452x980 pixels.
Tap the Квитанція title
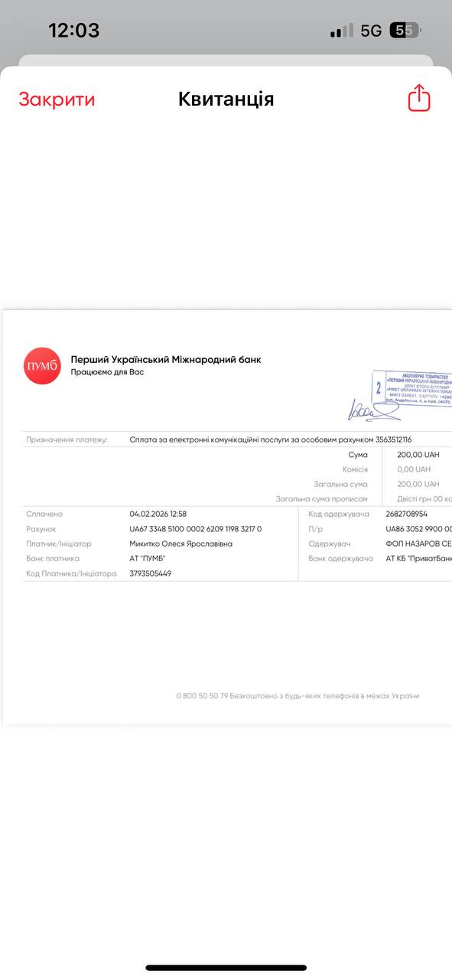[226, 99]
